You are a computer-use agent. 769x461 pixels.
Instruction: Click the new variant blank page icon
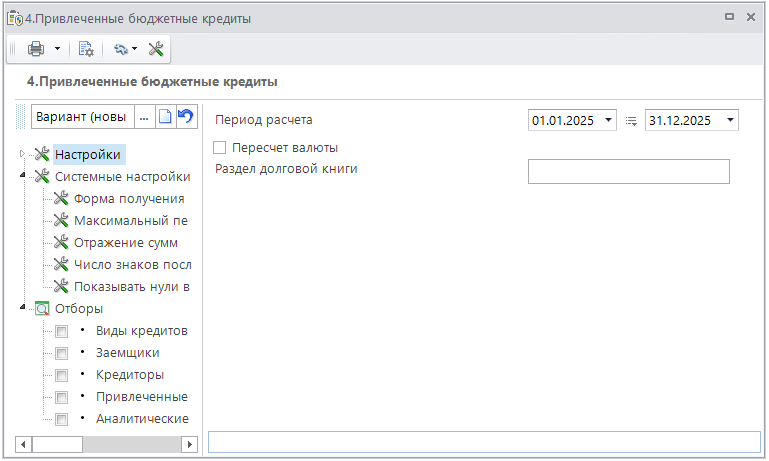coord(165,117)
